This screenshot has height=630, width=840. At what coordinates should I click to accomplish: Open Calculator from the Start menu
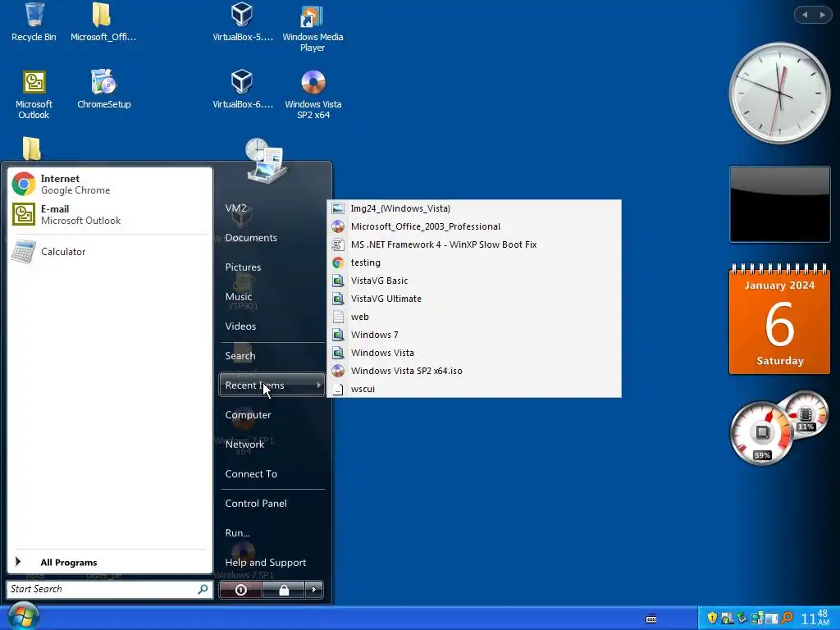coord(109,252)
